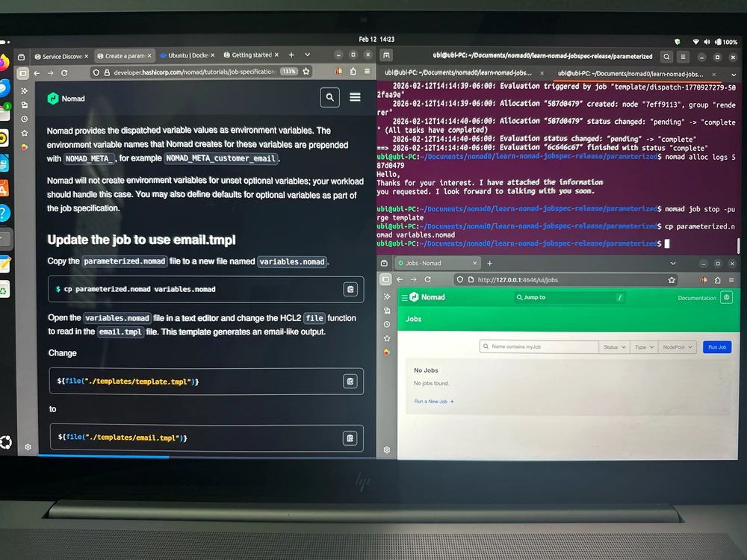Toggle the Nomad UI sidebar hamburger menu
The width and height of the screenshot is (747, 560).
pyautogui.click(x=404, y=297)
